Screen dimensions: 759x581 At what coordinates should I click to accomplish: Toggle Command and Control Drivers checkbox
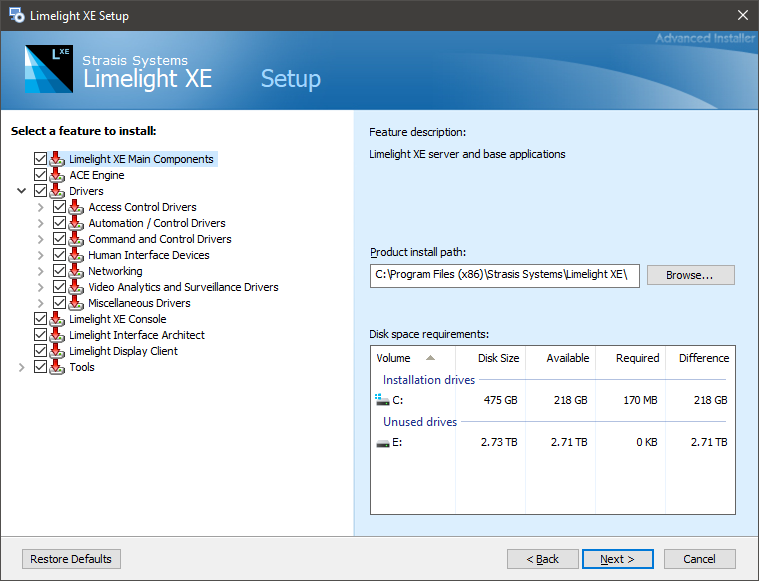point(59,239)
